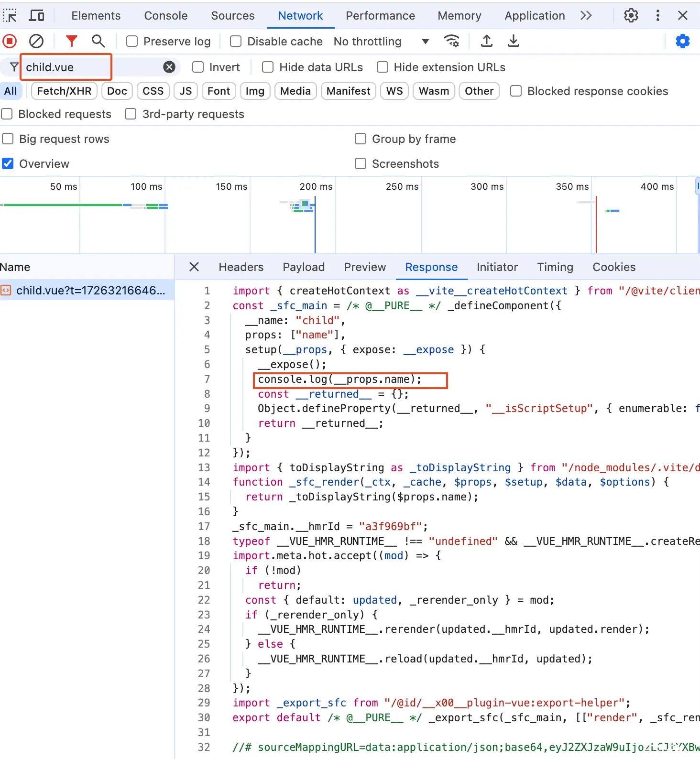Enable Big request rows
The width and height of the screenshot is (700, 759).
click(x=8, y=139)
